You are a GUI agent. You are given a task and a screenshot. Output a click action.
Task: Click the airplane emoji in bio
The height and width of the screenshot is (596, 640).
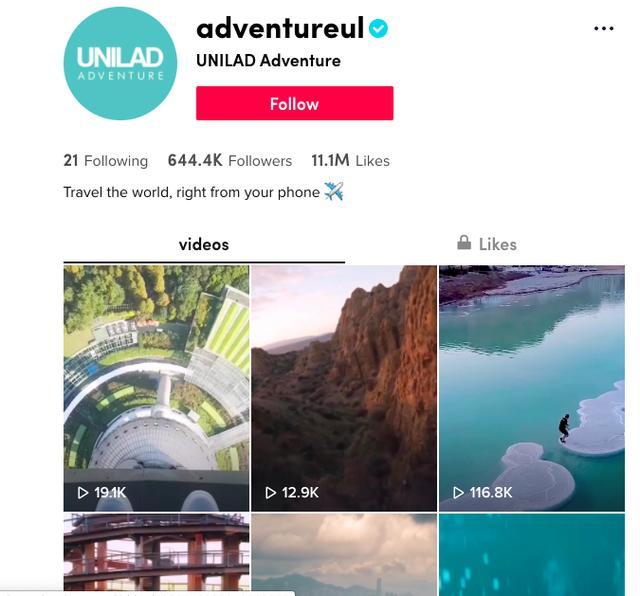334,191
